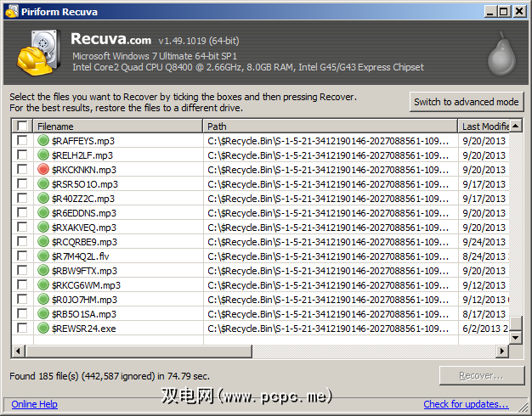
Task: Click the horizontal scrollbar right arrow
Action: pyautogui.click(x=502, y=351)
